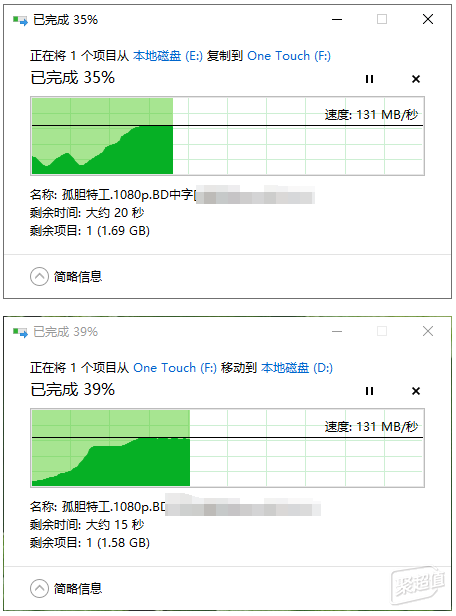The image size is (456, 616).
Task: Collapse details in the 39% move dialog
Action: coord(39,588)
